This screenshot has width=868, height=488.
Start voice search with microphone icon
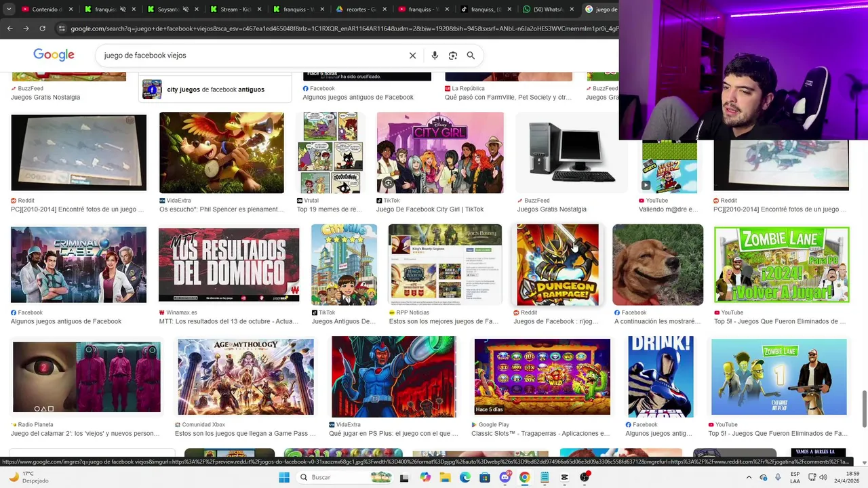tap(435, 56)
